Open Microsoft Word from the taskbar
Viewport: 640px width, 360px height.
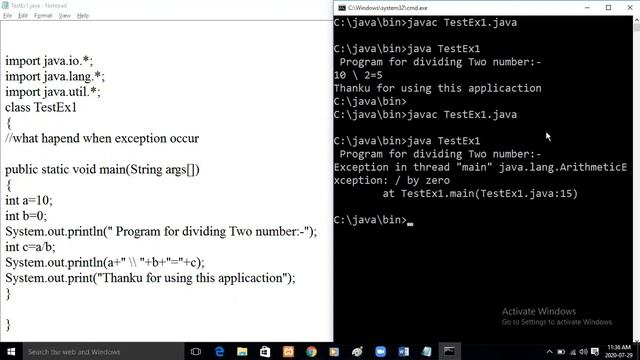[x=403, y=351]
